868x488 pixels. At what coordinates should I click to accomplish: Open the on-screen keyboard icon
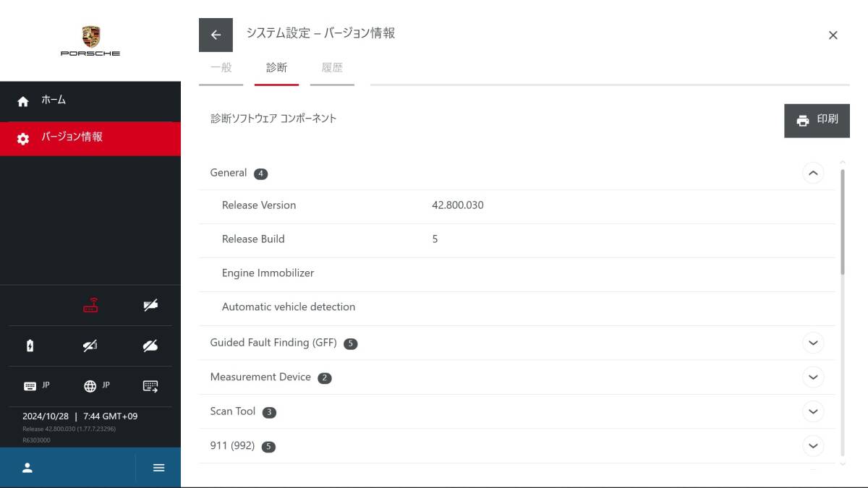pyautogui.click(x=150, y=385)
